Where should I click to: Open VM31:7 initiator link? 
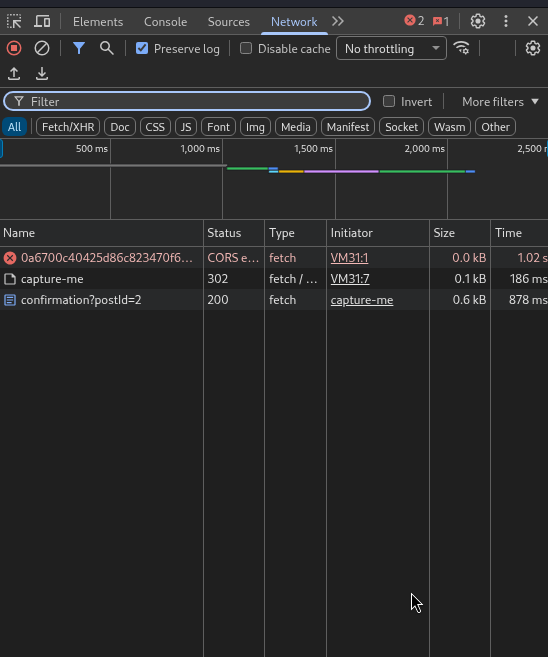click(350, 279)
